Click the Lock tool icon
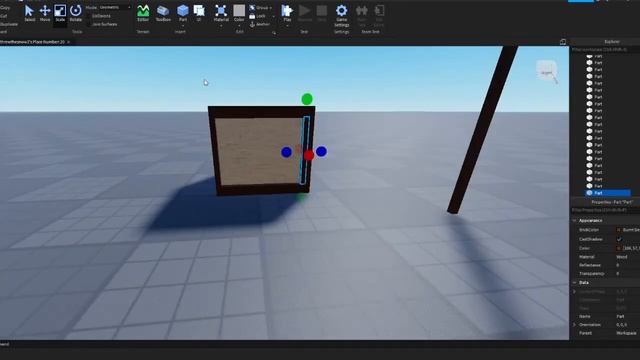The image size is (640, 360). point(252,16)
